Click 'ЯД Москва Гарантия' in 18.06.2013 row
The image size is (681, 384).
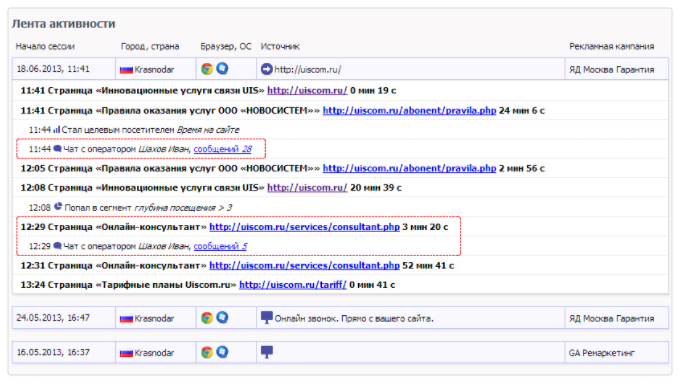pos(612,70)
